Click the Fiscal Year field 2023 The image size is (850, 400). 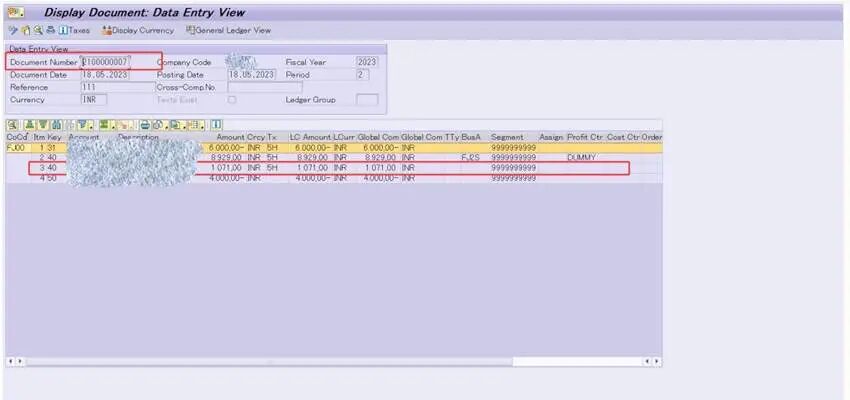[x=367, y=62]
